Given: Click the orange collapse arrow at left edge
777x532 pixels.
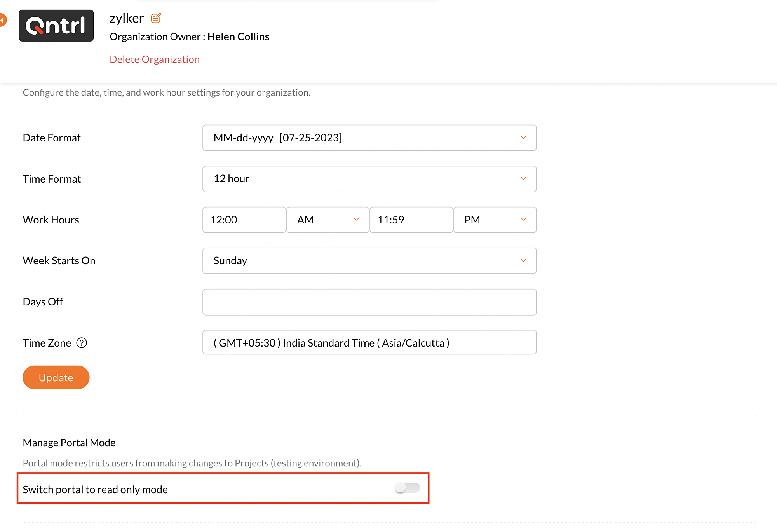Looking at the screenshot, I should (2, 20).
